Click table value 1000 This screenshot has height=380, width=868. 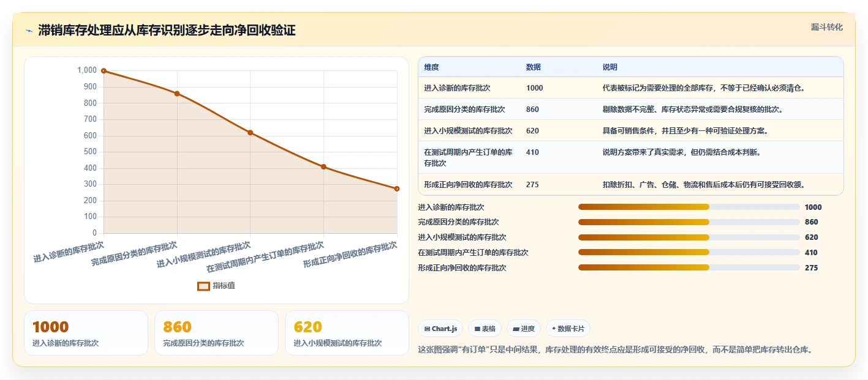coord(535,88)
